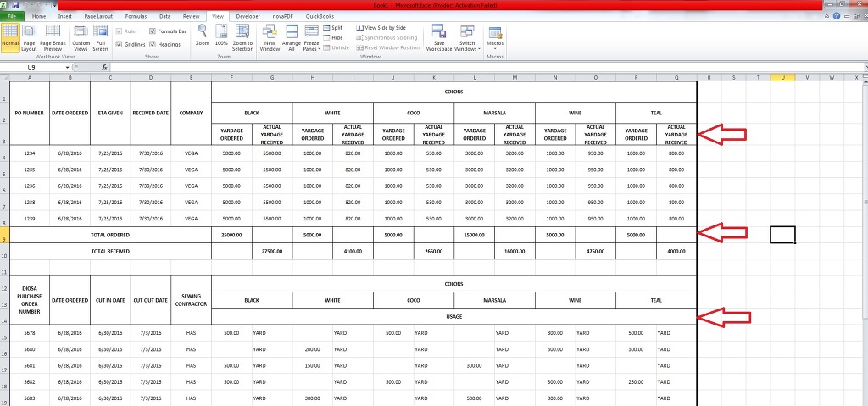This screenshot has height=406, width=868.
Task: Open Custom Views dialog
Action: [x=81, y=37]
